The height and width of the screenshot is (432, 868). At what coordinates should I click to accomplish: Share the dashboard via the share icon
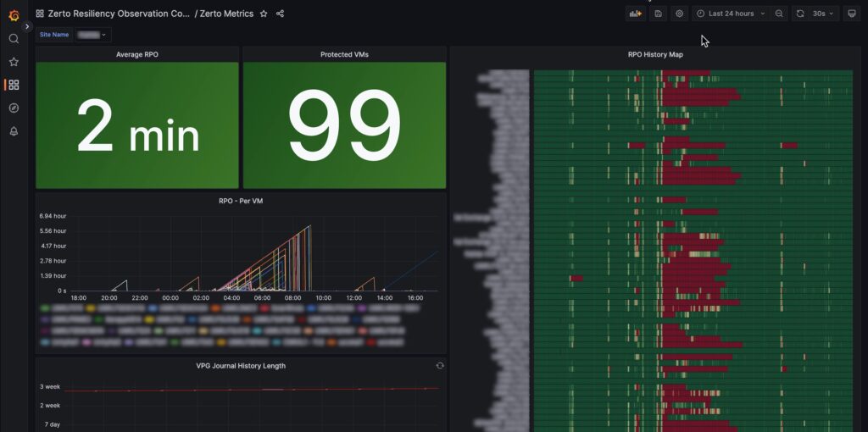[280, 14]
